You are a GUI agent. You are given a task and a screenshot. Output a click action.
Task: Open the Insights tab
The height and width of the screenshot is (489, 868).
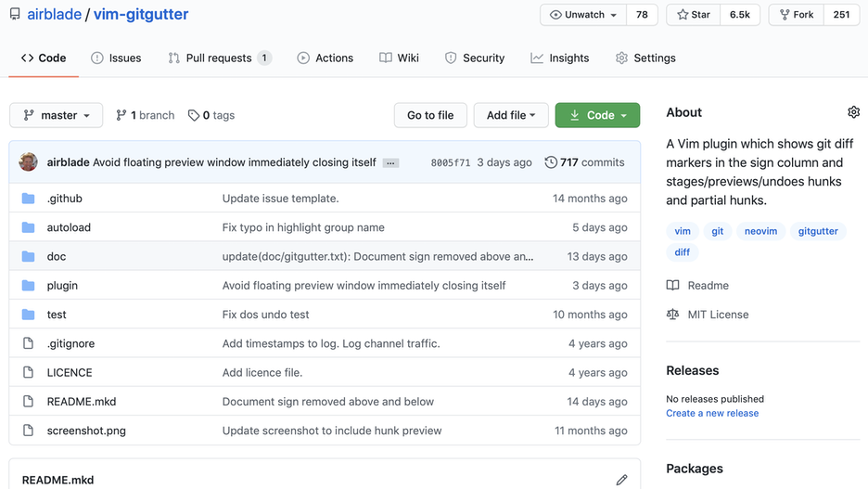pyautogui.click(x=560, y=58)
